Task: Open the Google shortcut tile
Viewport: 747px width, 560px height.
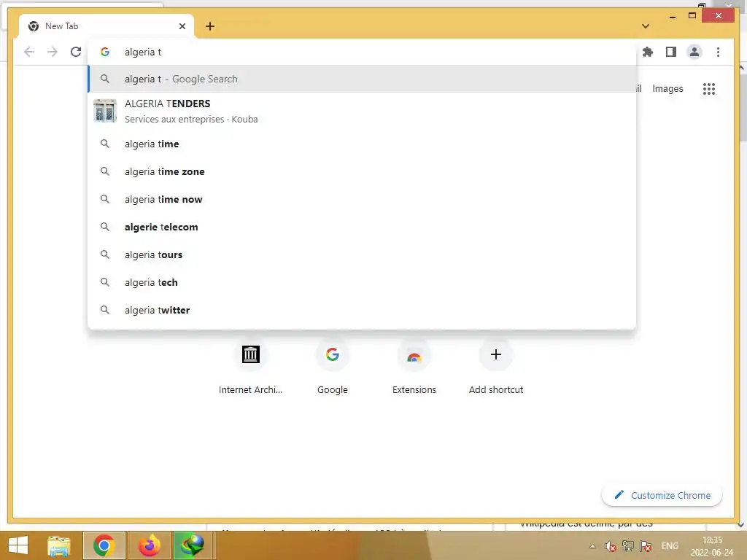Action: [333, 367]
